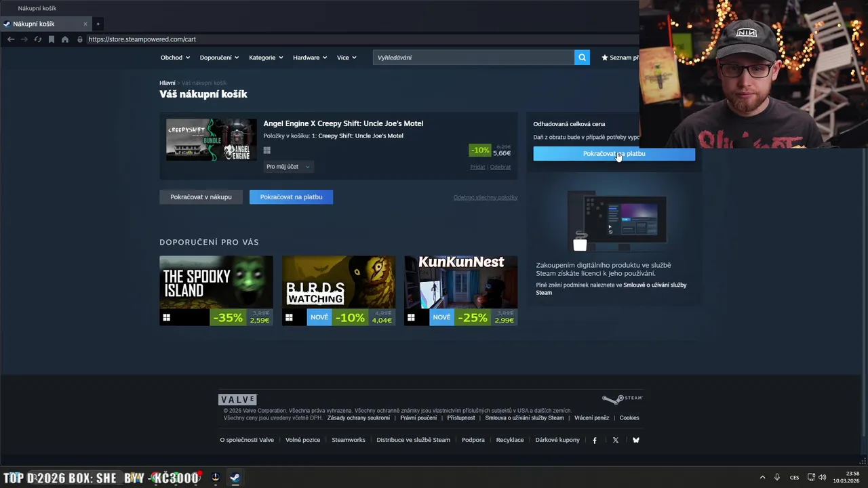The image size is (868, 488).
Task: Click the Přidat link in the cart item
Action: (x=477, y=167)
